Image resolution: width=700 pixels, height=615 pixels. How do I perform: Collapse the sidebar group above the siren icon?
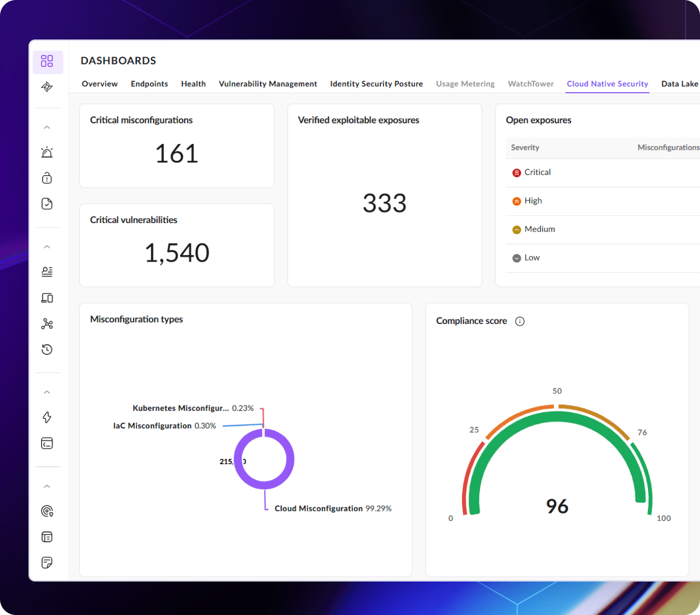47,127
